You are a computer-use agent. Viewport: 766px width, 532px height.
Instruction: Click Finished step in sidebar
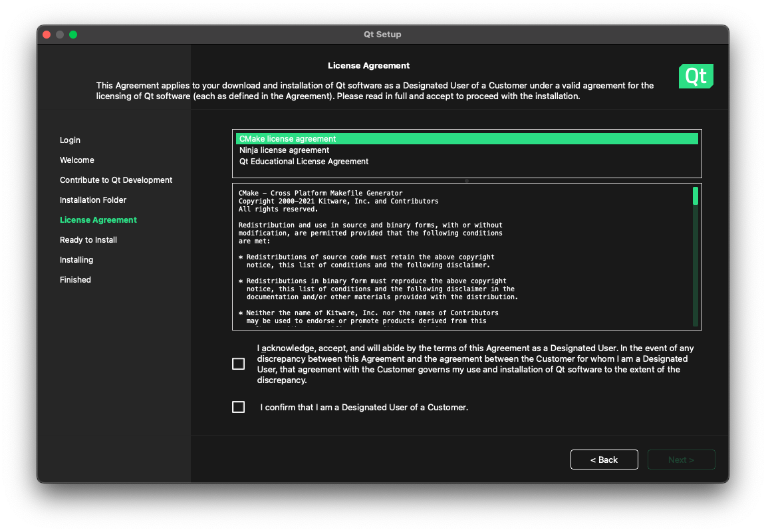point(75,280)
